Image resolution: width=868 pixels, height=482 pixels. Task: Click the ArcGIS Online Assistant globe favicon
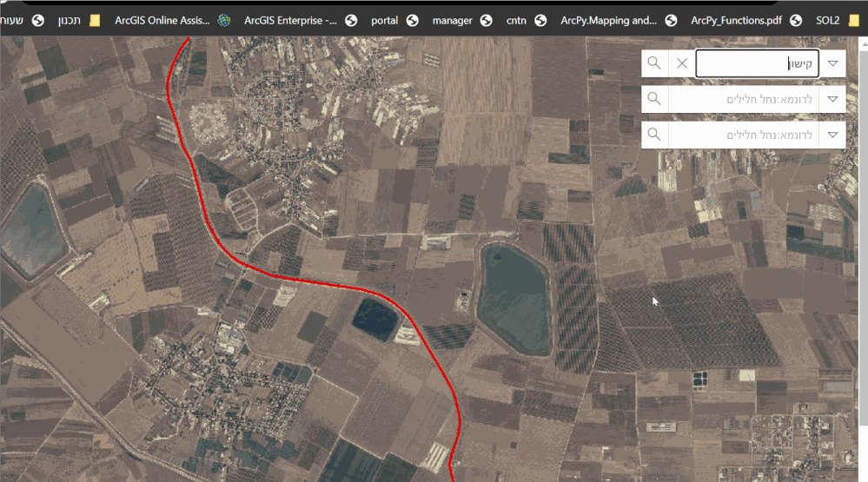pos(223,21)
